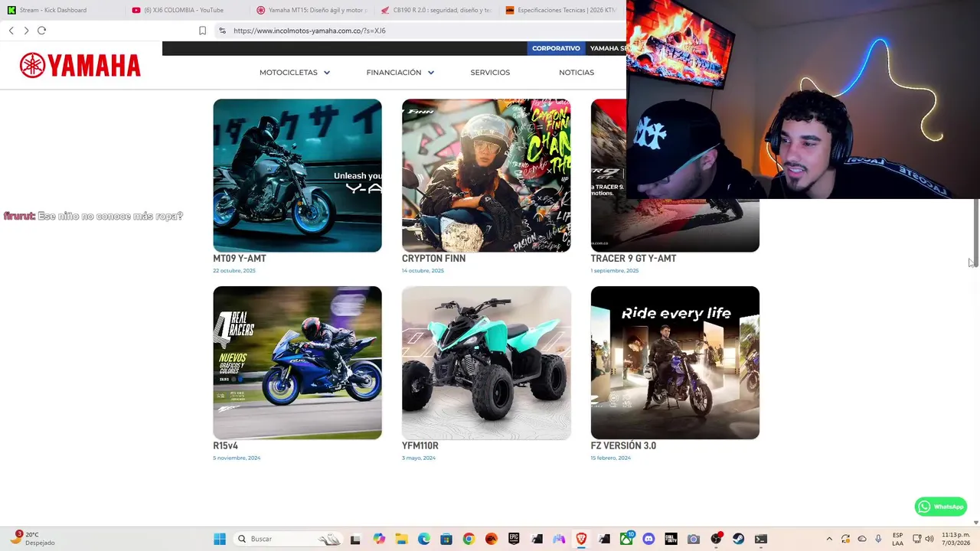The image size is (980, 551).
Task: Open the Xbox app in the taskbar
Action: 626,539
